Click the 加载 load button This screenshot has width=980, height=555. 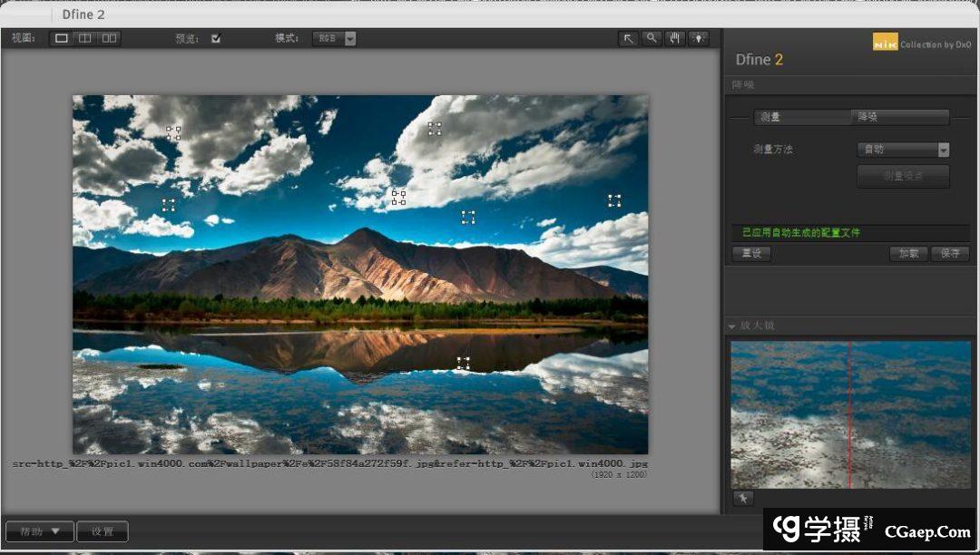(x=908, y=254)
